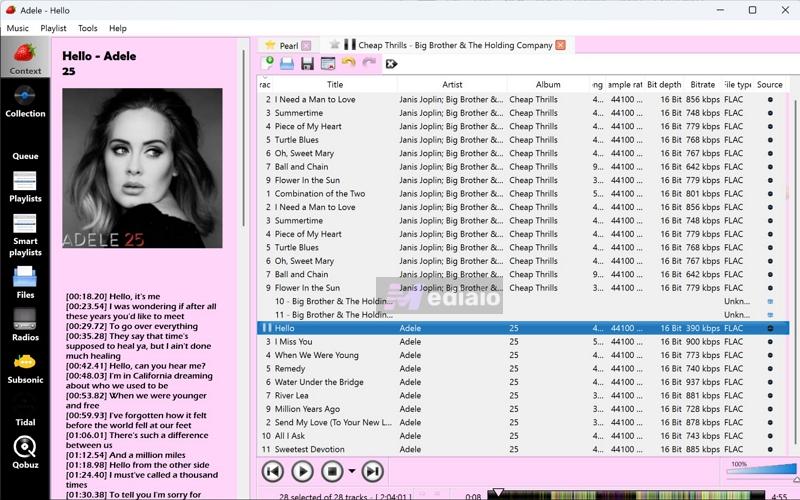The height and width of the screenshot is (500, 800).
Task: Click the Load playlist toolbar icon
Action: [x=287, y=63]
